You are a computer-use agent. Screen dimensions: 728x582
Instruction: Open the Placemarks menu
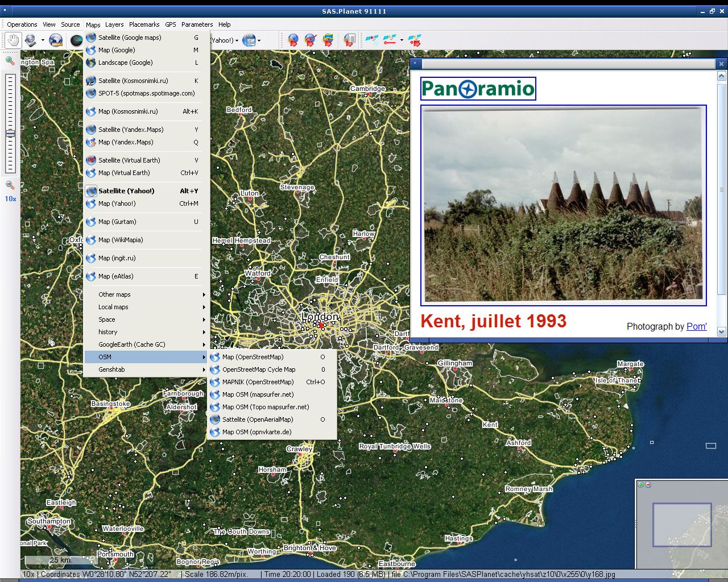pyautogui.click(x=144, y=24)
